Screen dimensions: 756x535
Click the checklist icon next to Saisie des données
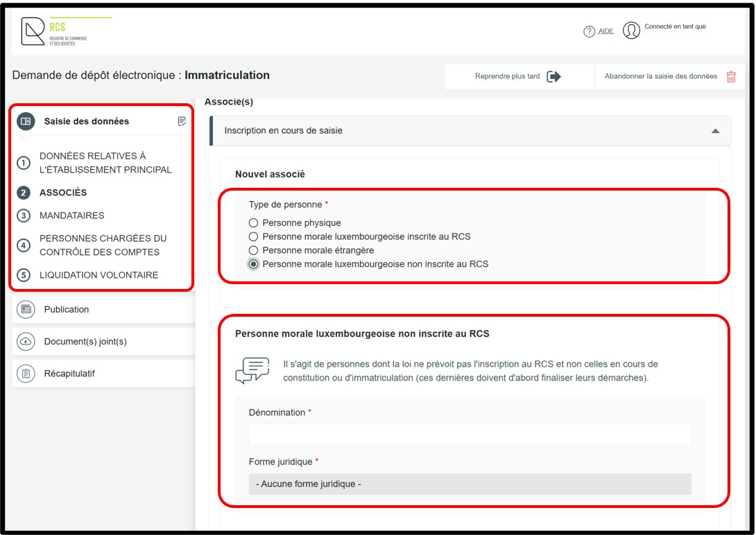pos(182,121)
